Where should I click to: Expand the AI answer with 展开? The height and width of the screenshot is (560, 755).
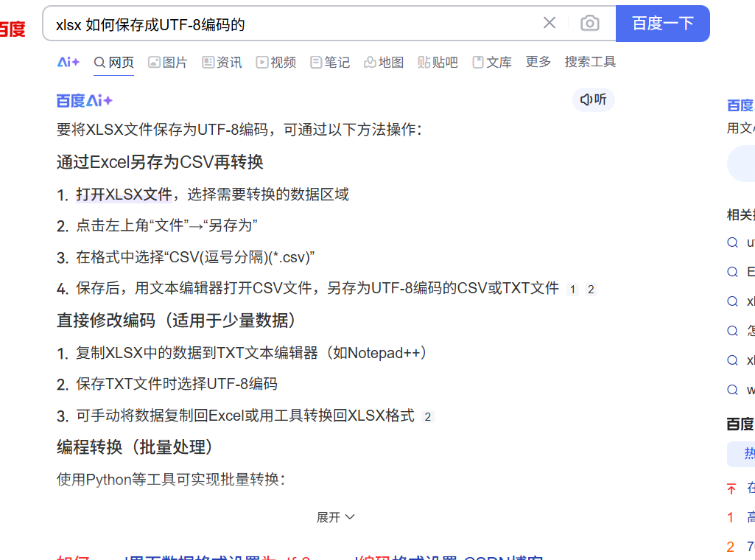coord(335,517)
